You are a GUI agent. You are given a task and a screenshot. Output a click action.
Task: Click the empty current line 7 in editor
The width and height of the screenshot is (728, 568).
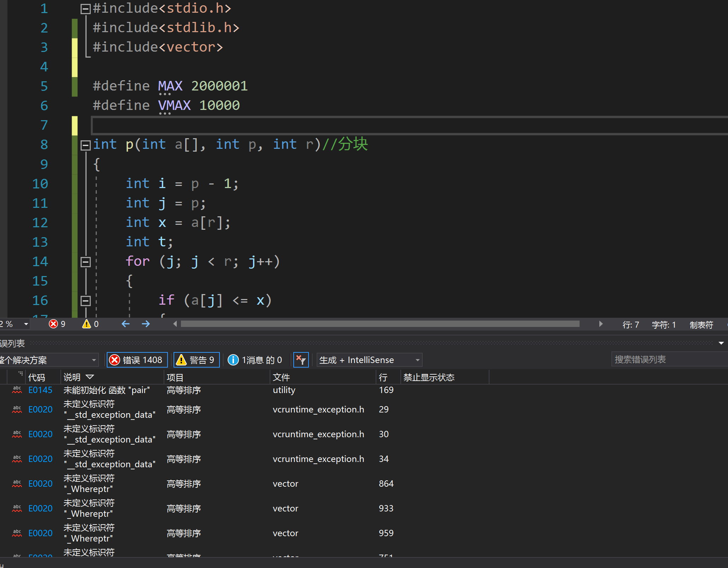point(409,125)
